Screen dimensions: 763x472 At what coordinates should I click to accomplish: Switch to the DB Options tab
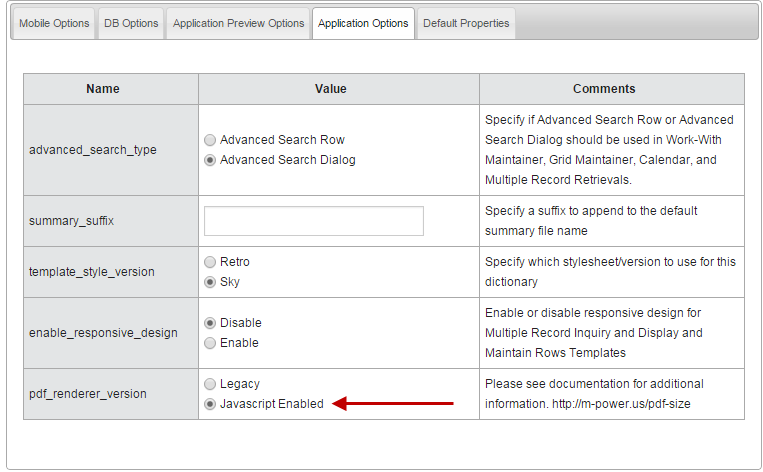(131, 23)
